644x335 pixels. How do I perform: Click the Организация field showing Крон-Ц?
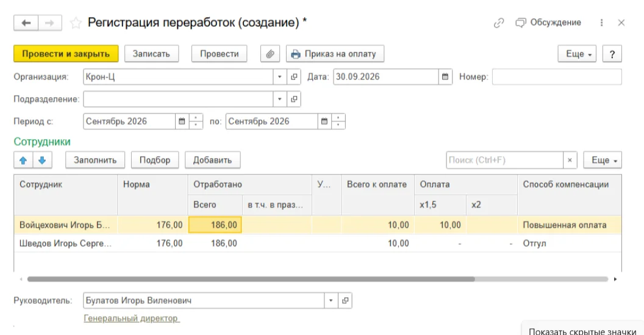click(178, 77)
